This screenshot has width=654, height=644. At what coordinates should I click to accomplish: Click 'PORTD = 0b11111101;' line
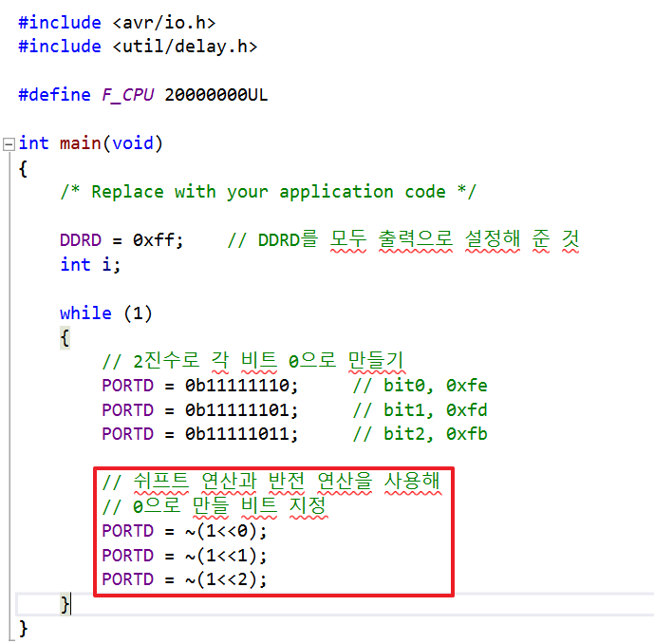[200, 409]
